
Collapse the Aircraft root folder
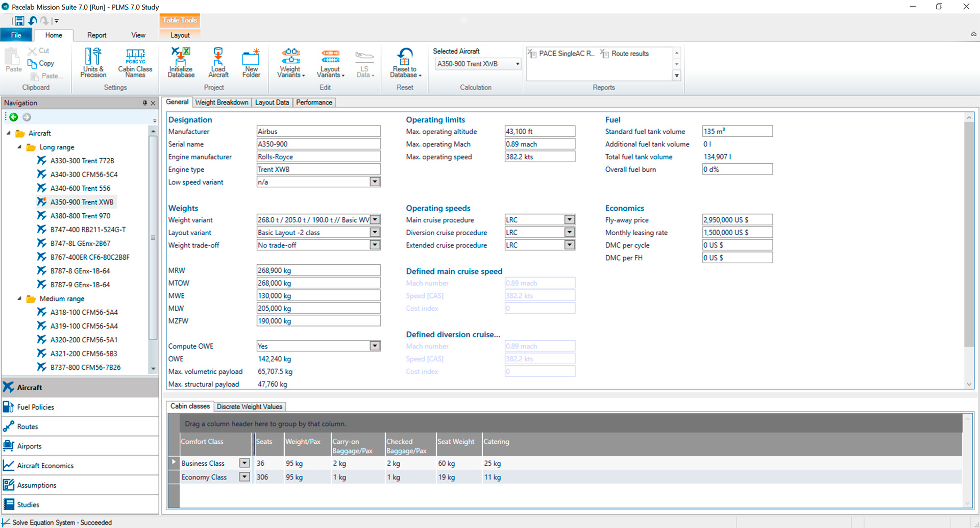click(8, 133)
